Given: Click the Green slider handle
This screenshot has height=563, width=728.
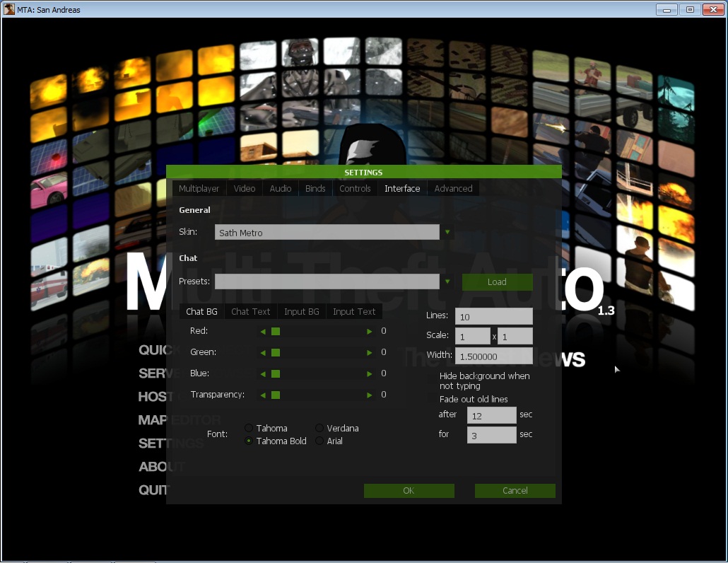Looking at the screenshot, I should (276, 352).
